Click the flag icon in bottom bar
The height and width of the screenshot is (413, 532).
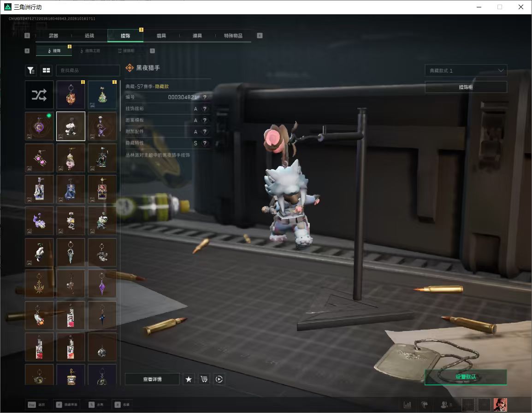[x=425, y=404]
